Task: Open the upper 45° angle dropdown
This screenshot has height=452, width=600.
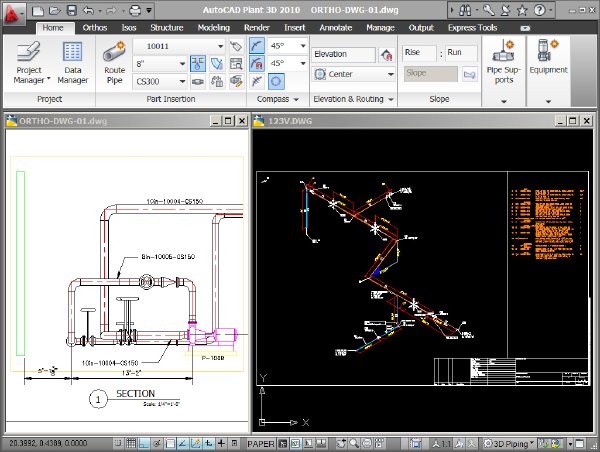Action: 303,46
